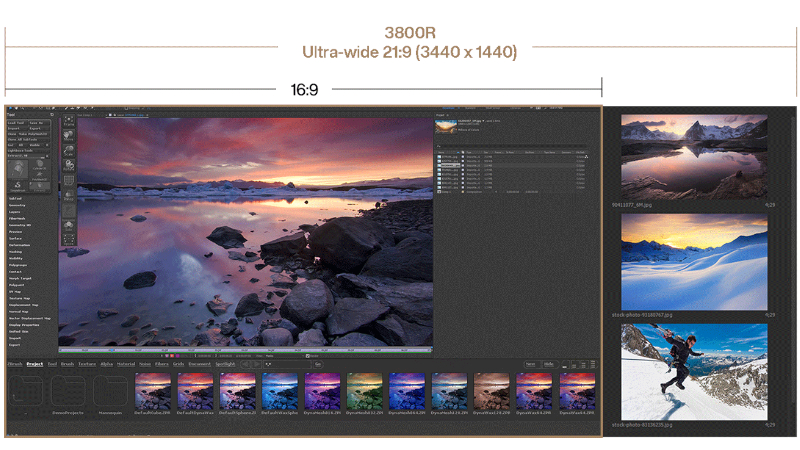The image size is (800, 450).
Task: Expand the SubTool section
Action: (16, 199)
